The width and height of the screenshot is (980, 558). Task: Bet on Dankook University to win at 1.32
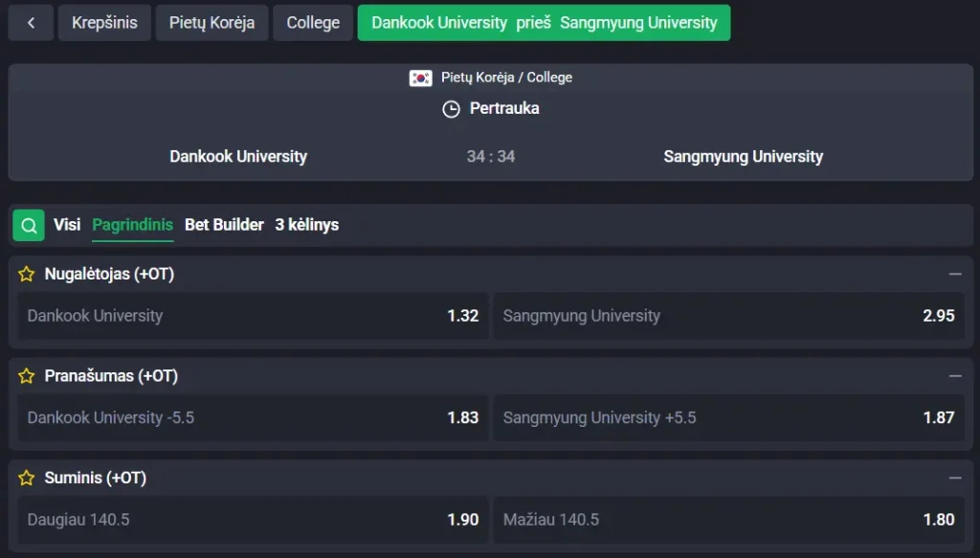[253, 316]
